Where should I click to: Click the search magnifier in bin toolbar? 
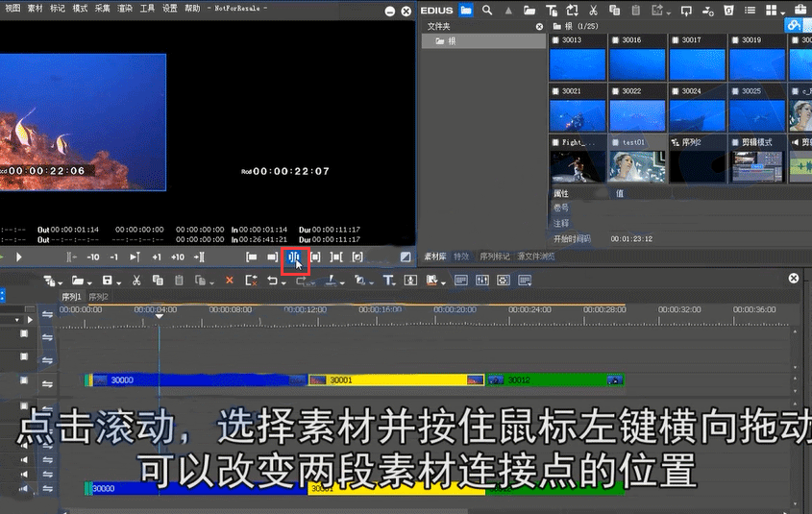point(488,11)
